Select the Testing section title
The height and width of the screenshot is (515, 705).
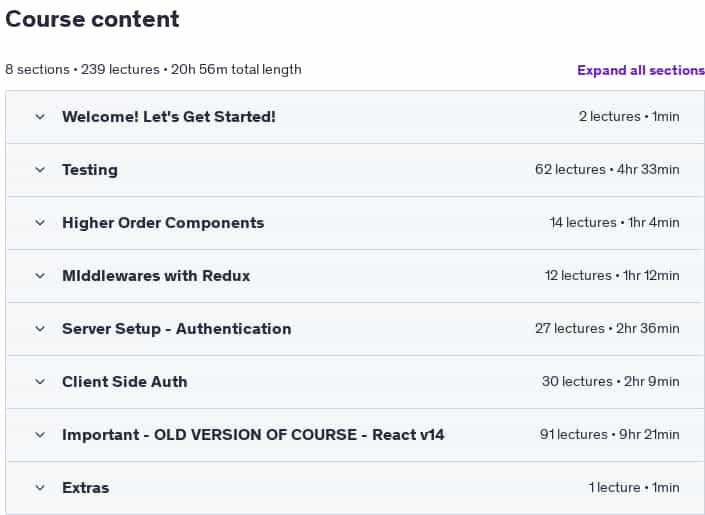(90, 170)
